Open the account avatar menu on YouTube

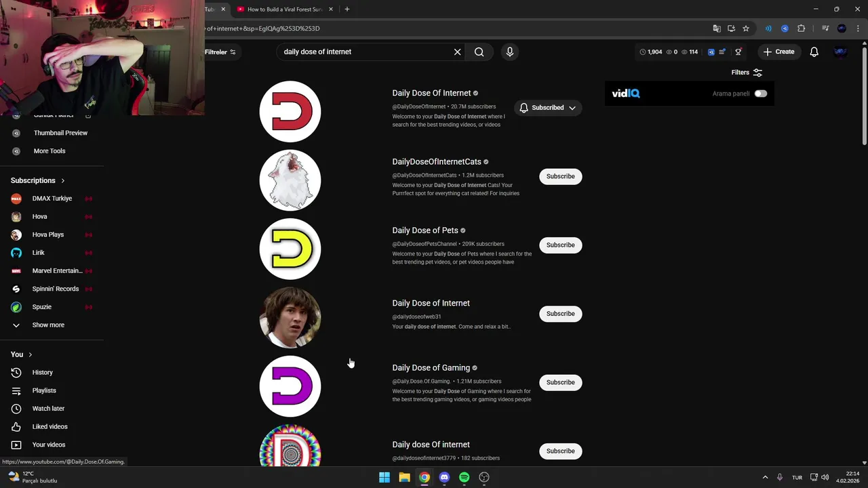click(840, 52)
